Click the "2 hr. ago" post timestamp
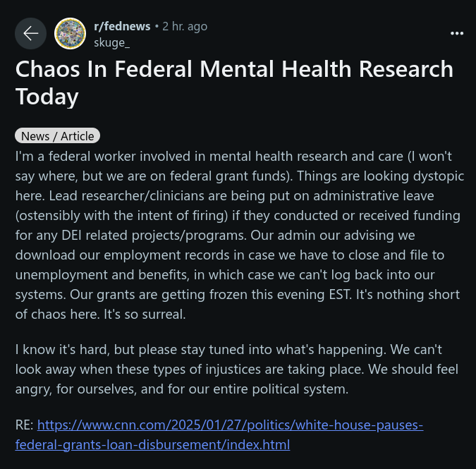 tap(185, 26)
